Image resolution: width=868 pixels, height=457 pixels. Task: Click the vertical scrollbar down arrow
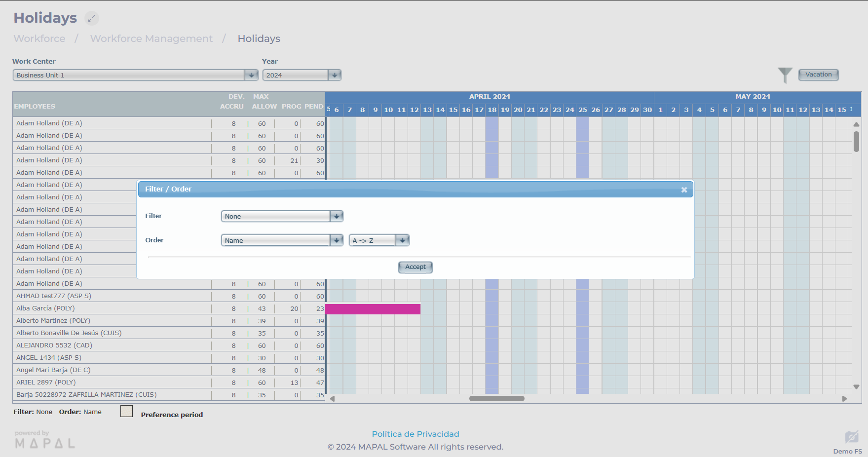[x=856, y=387]
